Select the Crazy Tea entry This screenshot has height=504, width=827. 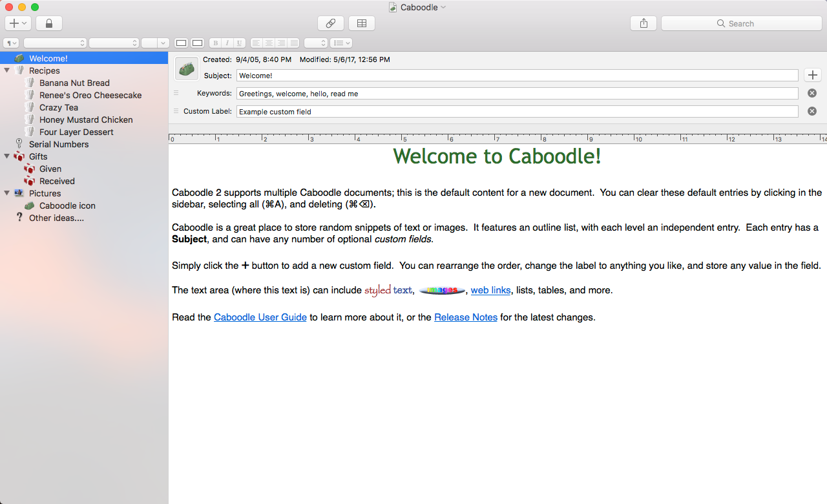coord(59,107)
